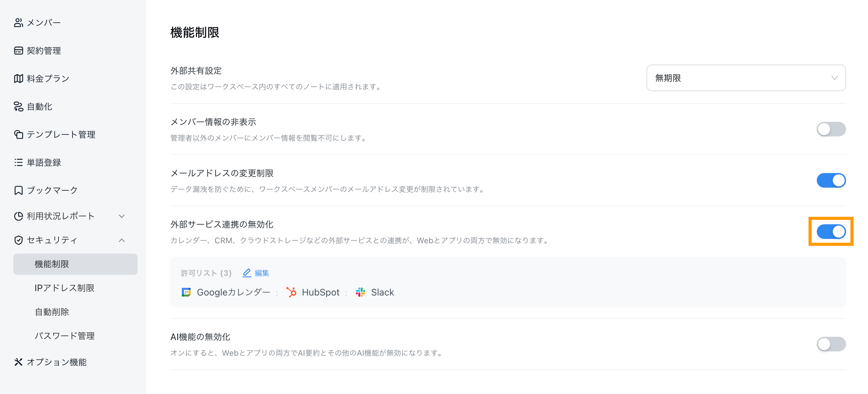Click the 単語登録 list icon

point(18,162)
